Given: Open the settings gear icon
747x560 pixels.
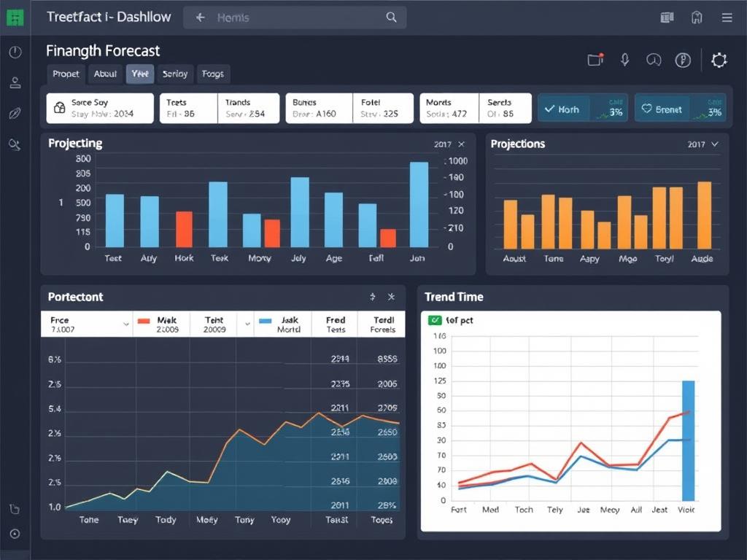Looking at the screenshot, I should click(719, 61).
